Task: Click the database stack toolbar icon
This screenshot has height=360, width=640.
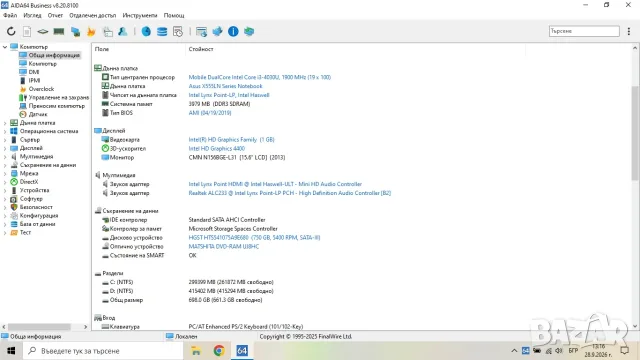Action: 162,31
